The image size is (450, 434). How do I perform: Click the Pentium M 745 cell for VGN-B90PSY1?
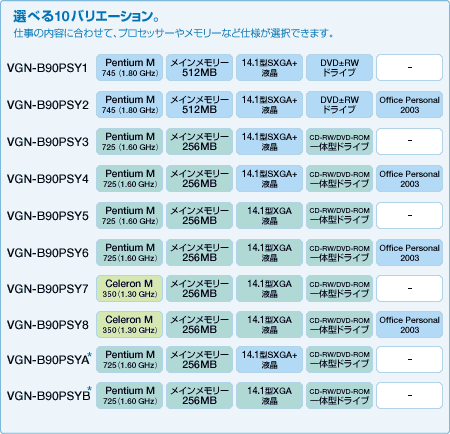coord(129,68)
